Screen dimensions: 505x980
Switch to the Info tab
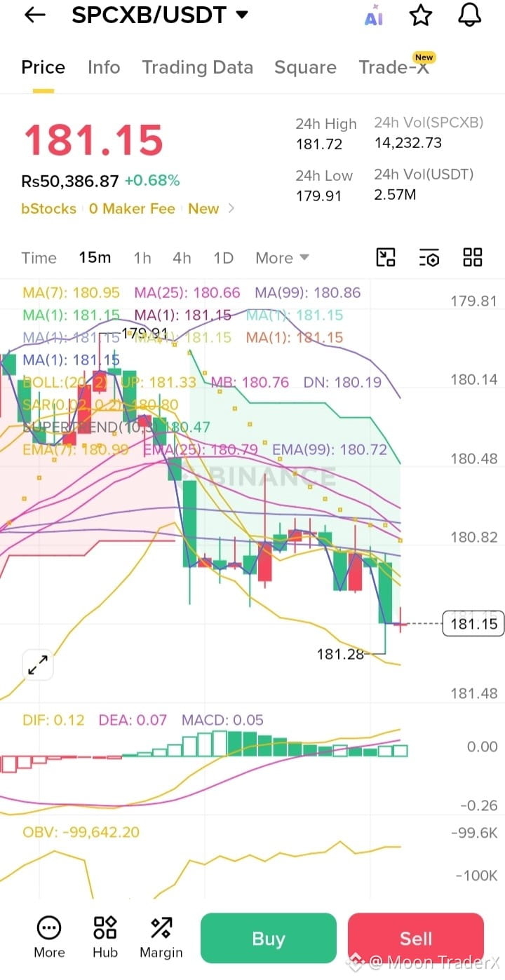click(x=104, y=67)
